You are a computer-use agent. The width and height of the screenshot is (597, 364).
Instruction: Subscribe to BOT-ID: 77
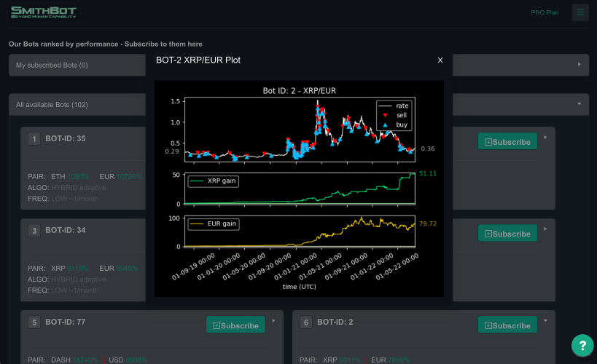coord(235,325)
